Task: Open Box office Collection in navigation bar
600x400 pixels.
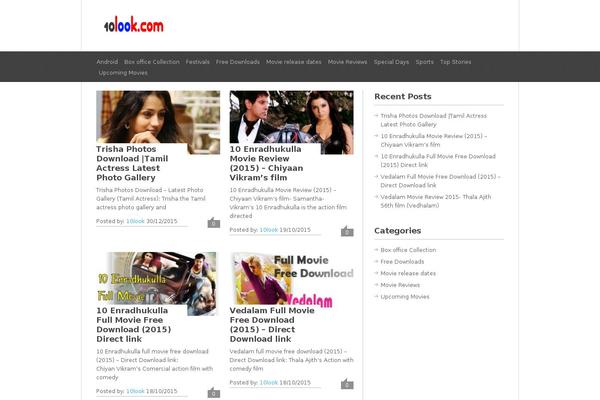Action: [152, 62]
